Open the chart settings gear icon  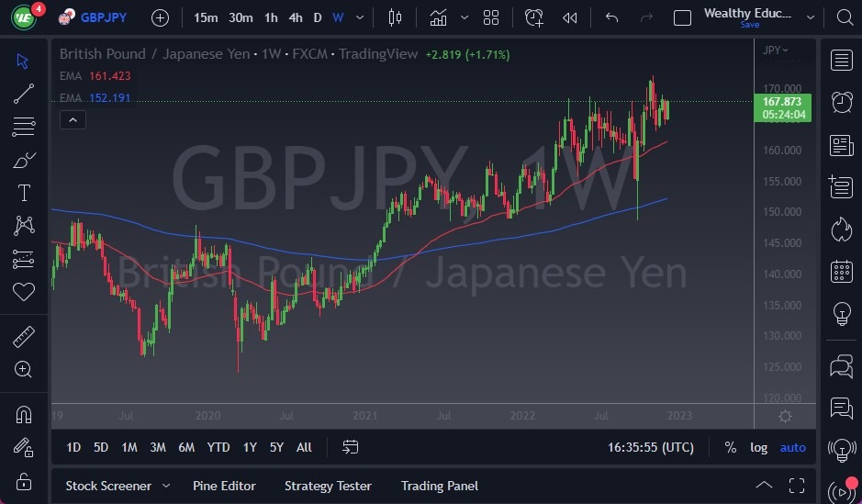[785, 416]
